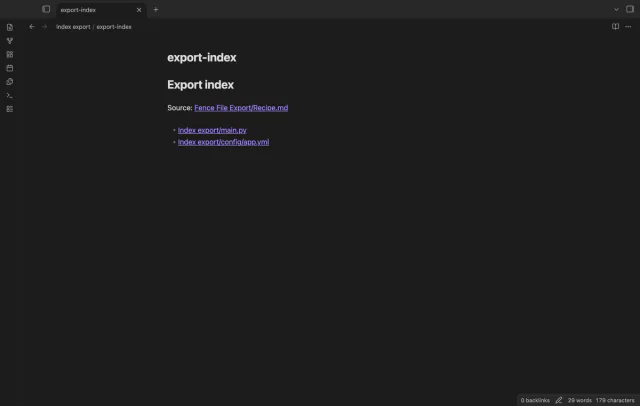Open canvas icon in left ribbon
The height and width of the screenshot is (406, 640).
(10, 54)
